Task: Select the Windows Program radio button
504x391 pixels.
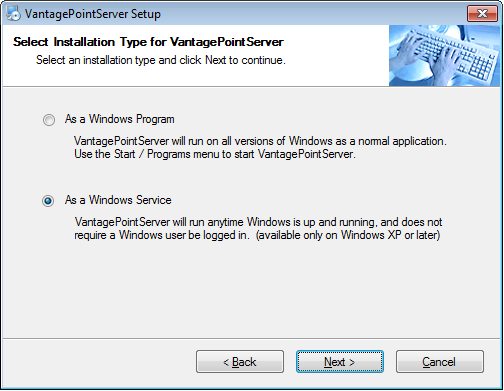Action: pos(49,120)
